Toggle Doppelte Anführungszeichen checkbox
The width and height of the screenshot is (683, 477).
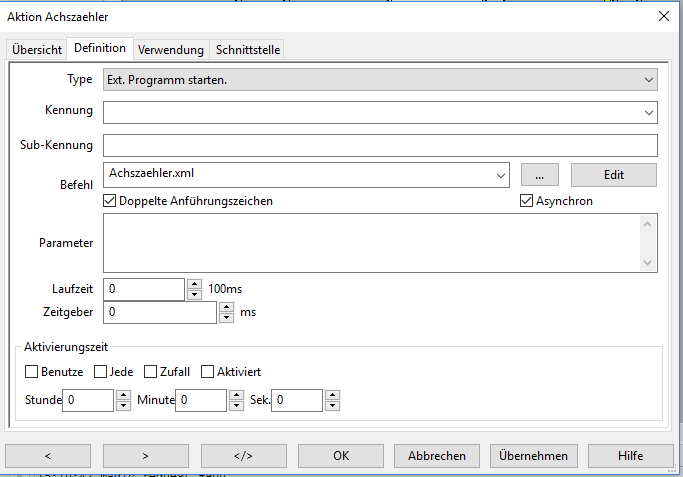pos(110,201)
